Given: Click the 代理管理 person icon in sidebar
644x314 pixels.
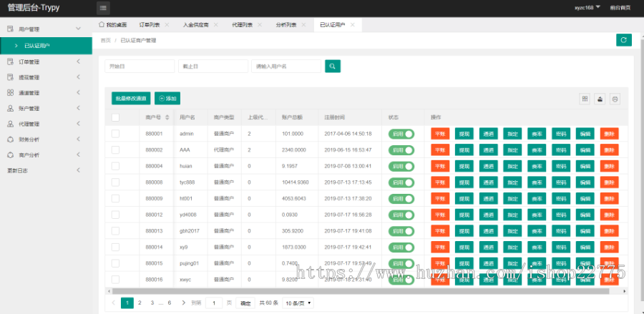Looking at the screenshot, I should (11, 124).
